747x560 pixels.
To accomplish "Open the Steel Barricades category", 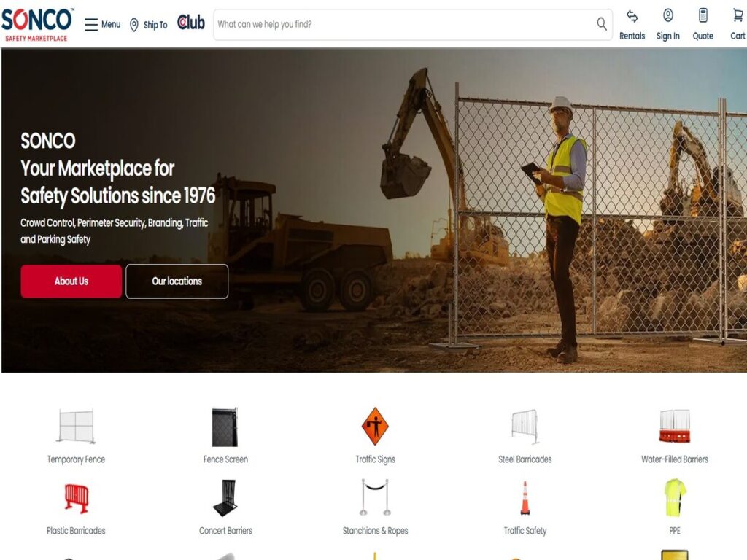I will tap(525, 436).
